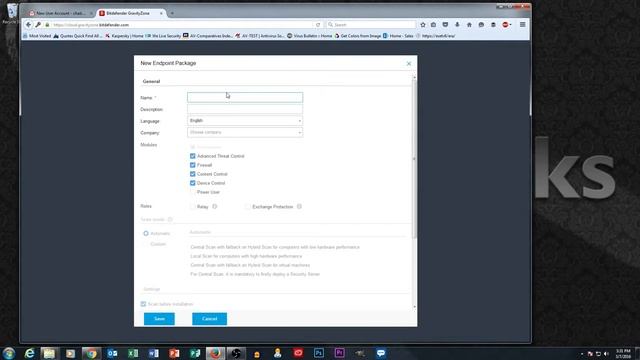Open Excel from taskbar

133,353
